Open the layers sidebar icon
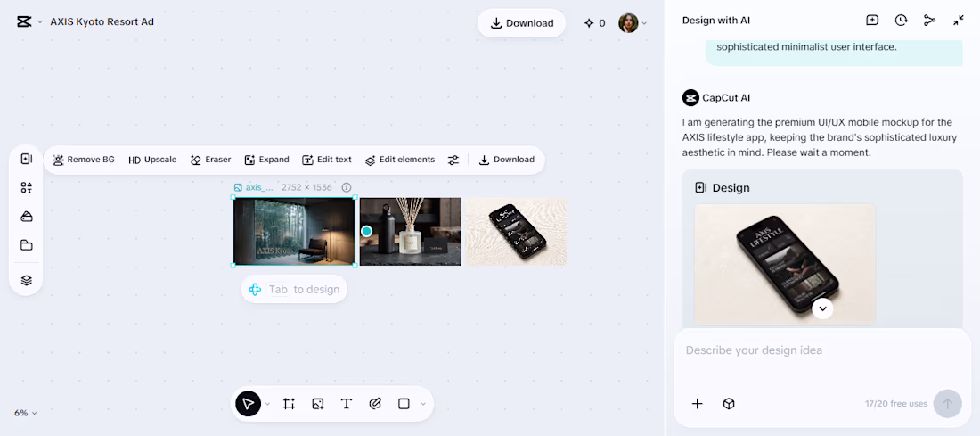This screenshot has width=980, height=436. 26,280
